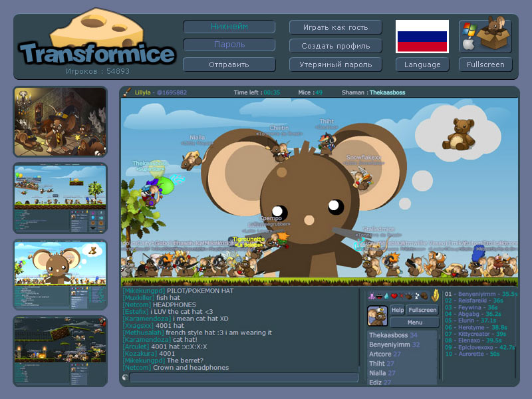Open the dark night map thumbnail
532x399 pixels.
coord(60,351)
